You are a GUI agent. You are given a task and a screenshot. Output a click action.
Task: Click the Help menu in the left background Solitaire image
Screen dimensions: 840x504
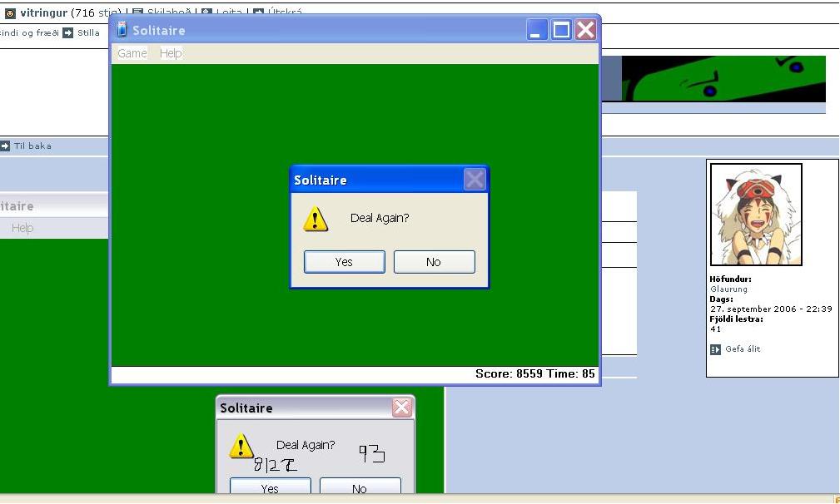[x=22, y=228]
